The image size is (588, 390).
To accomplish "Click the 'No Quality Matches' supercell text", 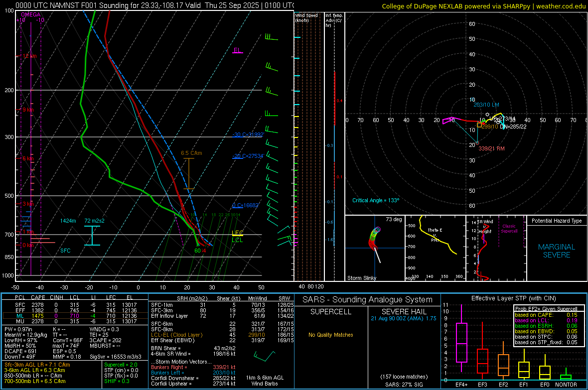I will pyautogui.click(x=331, y=335).
